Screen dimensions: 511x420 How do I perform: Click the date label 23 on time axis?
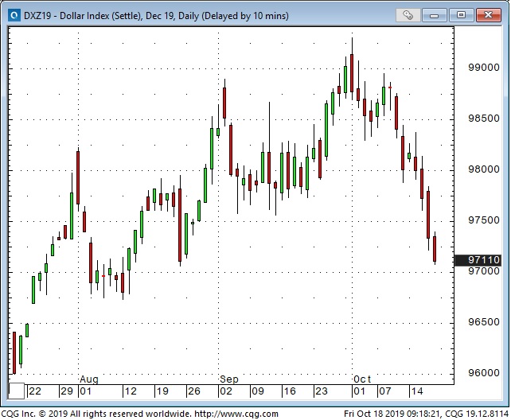point(322,391)
